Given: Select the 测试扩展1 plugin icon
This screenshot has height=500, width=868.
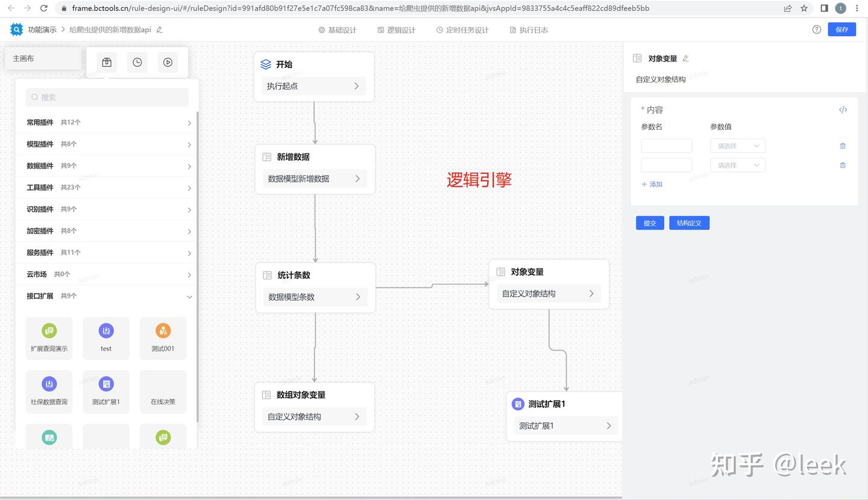Looking at the screenshot, I should [x=106, y=384].
